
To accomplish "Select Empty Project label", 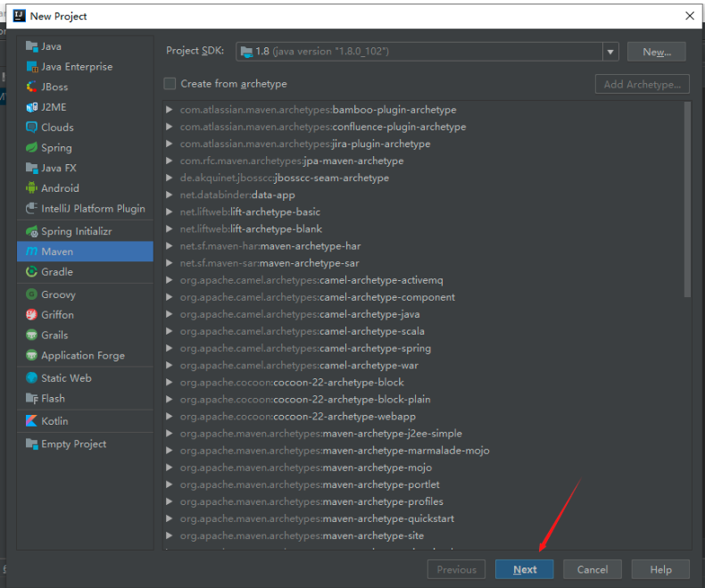I will (x=74, y=444).
